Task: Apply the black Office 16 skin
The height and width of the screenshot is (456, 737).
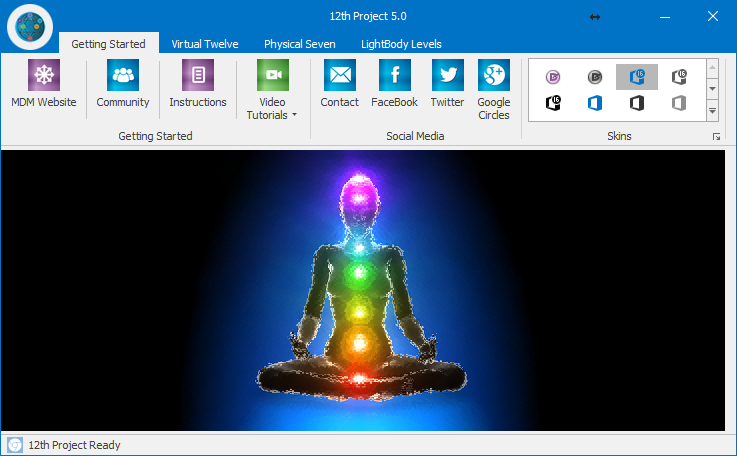Action: point(553,103)
